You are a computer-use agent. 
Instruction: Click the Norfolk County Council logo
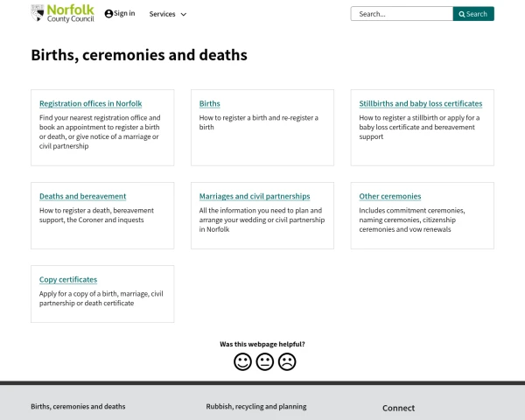(62, 13)
